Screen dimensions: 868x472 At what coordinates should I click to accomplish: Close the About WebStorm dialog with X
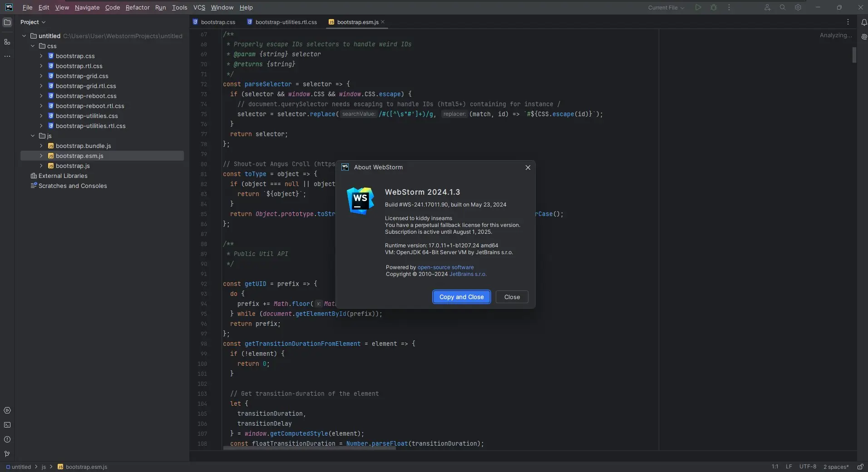(528, 167)
